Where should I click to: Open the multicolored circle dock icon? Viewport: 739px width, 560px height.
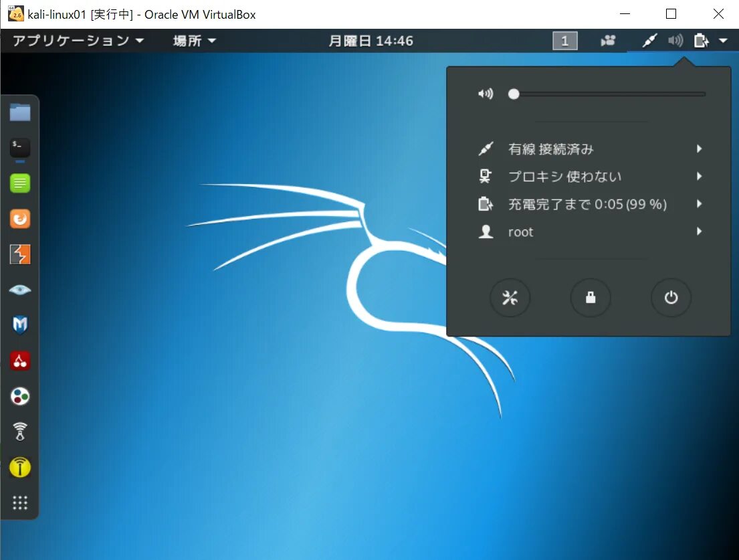click(20, 396)
